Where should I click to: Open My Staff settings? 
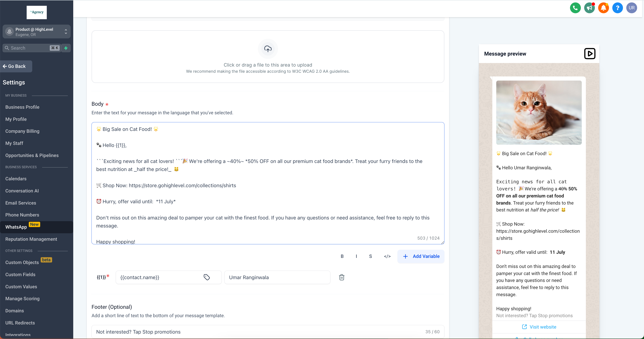point(14,143)
